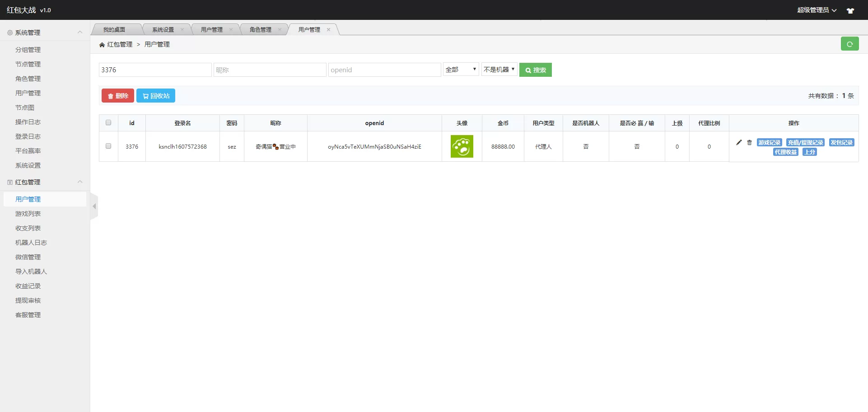Edit the user with the pencil icon
Image resolution: width=868 pixels, height=412 pixels.
tap(739, 142)
